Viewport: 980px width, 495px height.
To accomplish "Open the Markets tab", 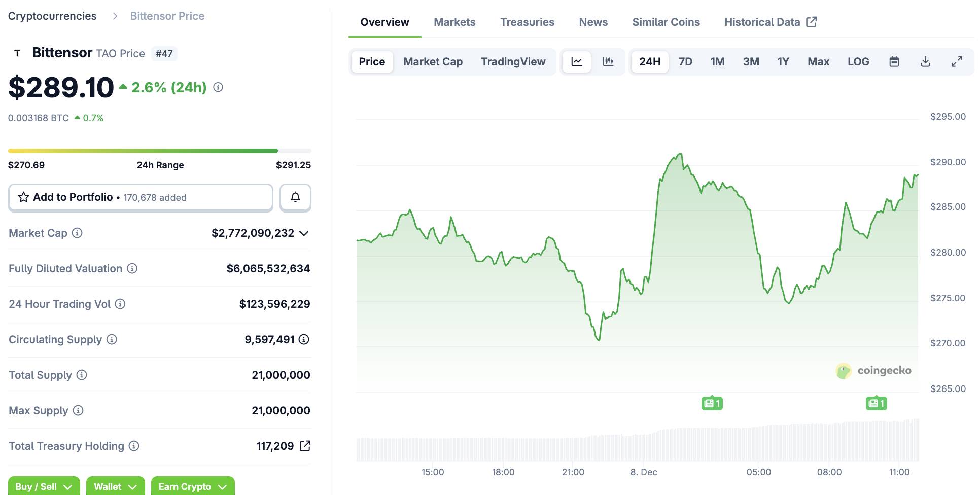I will [x=454, y=22].
